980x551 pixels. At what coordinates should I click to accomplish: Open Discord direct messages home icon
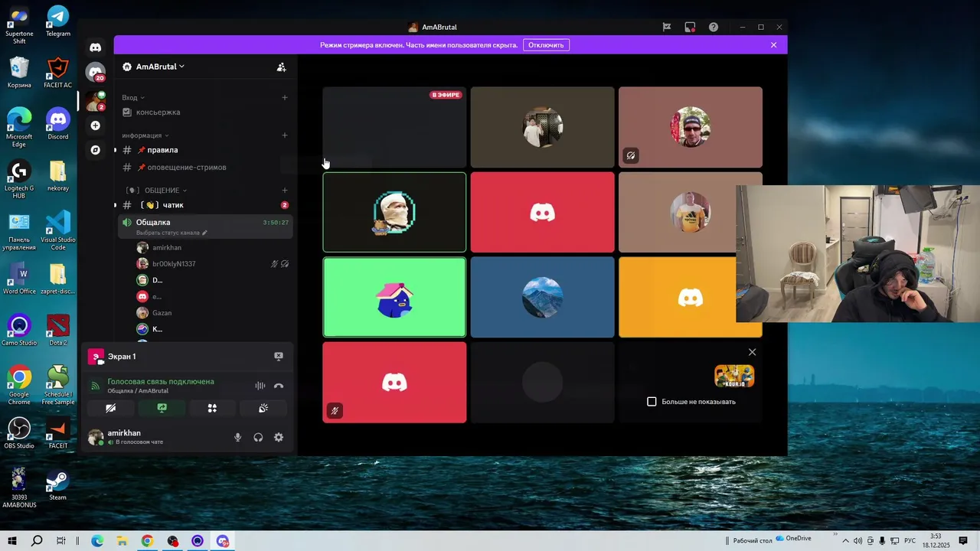click(95, 47)
